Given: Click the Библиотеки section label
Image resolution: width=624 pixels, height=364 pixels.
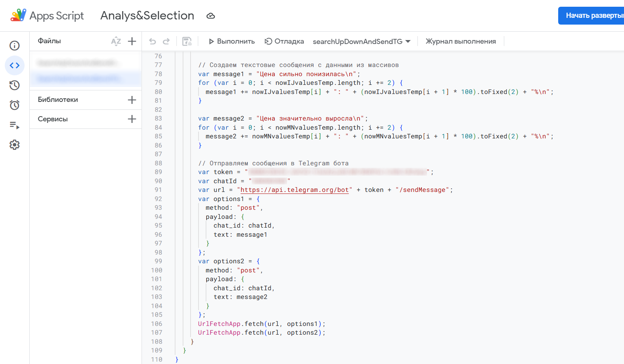Looking at the screenshot, I should click(x=58, y=100).
